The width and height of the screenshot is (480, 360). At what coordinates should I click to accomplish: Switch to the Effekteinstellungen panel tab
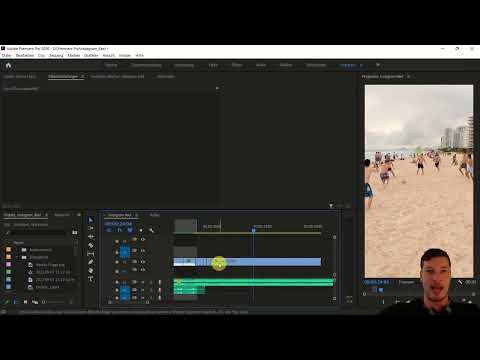tap(63, 76)
